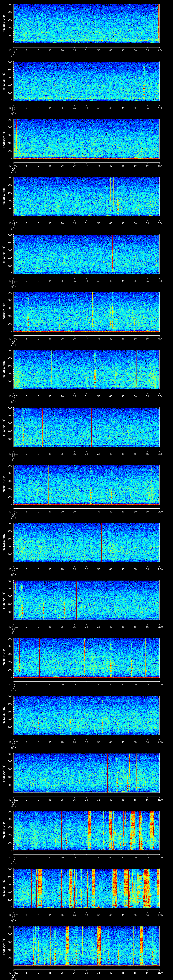
Task: Click the 11:00 end time label
Action: [x=159, y=569]
